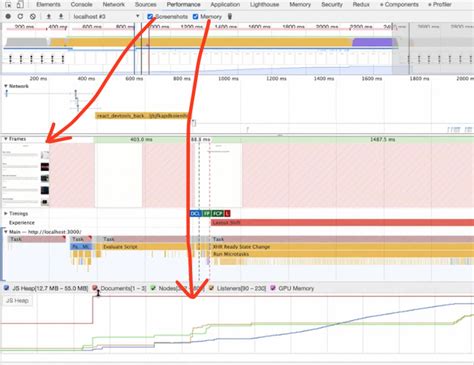The width and height of the screenshot is (474, 365).
Task: Collapse the Main localhost:3000 track
Action: tap(6, 232)
